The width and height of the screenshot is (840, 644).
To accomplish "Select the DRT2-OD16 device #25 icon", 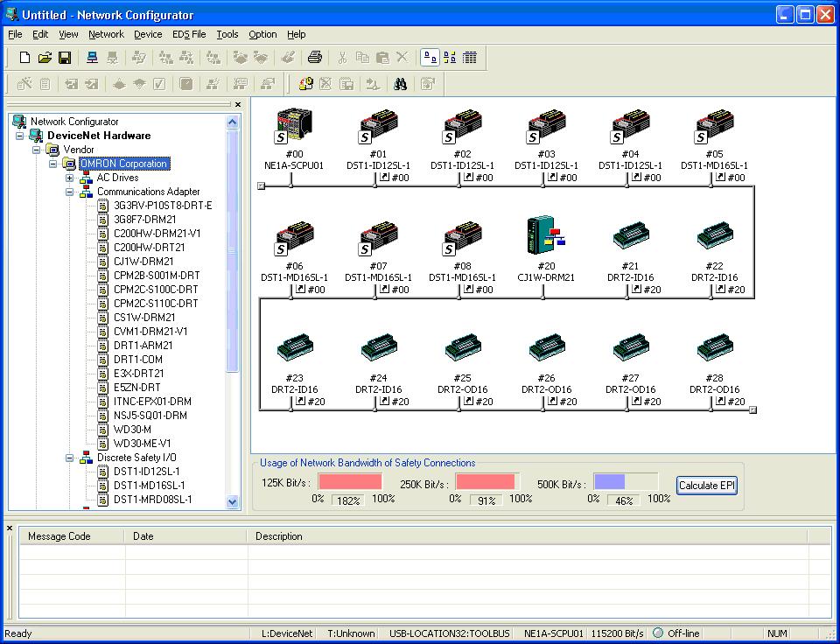I will (x=462, y=347).
